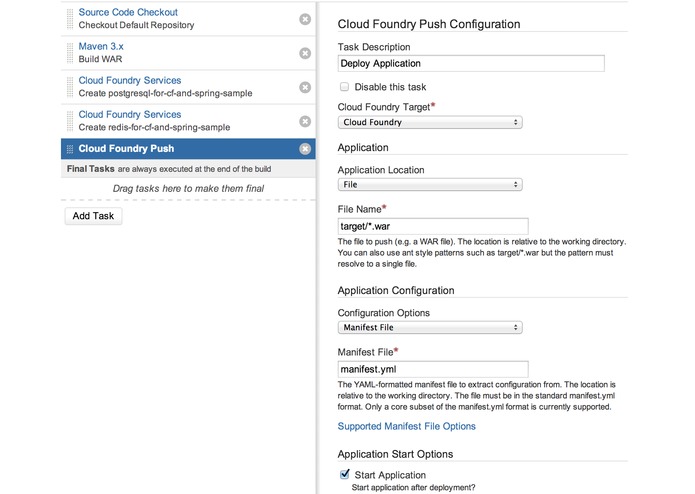Toggle the Disable this task checkbox
The width and height of the screenshot is (695, 494).
[344, 87]
